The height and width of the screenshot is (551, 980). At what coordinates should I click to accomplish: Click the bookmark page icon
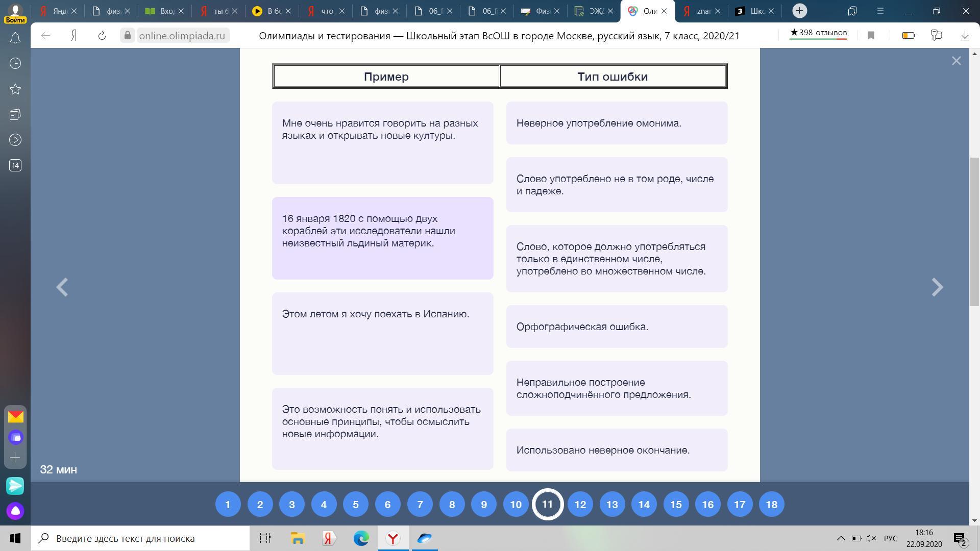[x=871, y=36]
